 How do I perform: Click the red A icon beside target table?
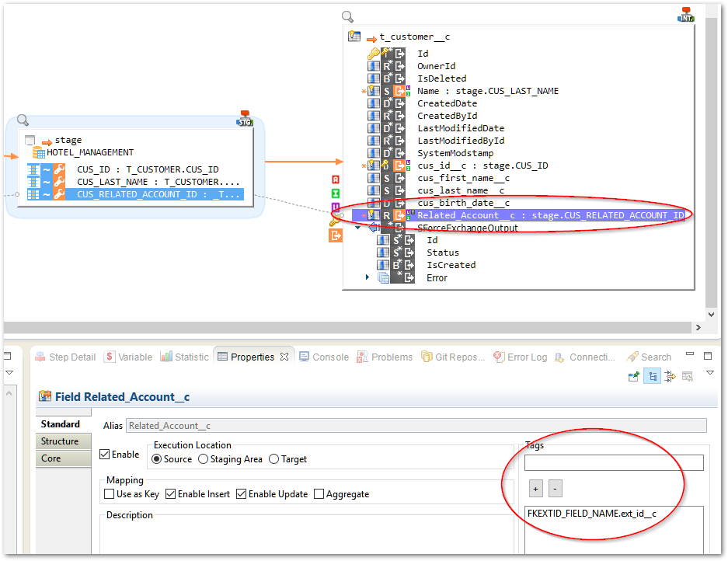[x=336, y=179]
